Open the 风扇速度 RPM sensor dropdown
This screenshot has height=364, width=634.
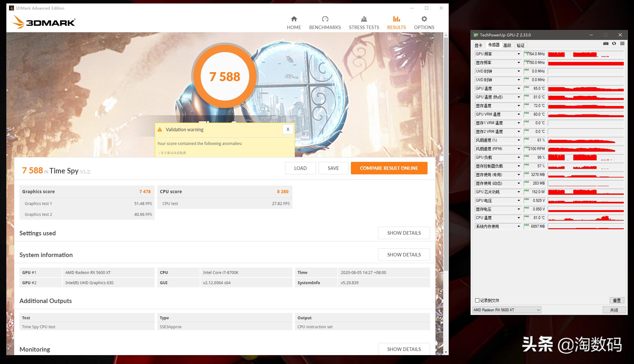tap(519, 149)
